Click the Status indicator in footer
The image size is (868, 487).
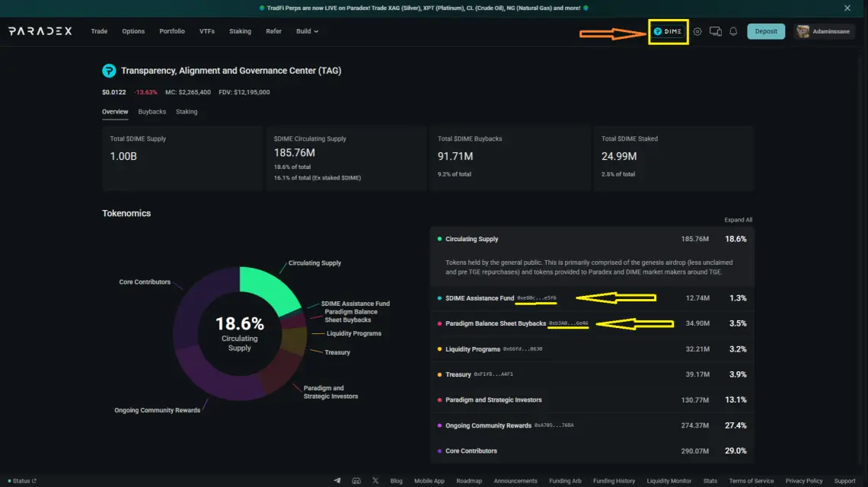(22, 481)
